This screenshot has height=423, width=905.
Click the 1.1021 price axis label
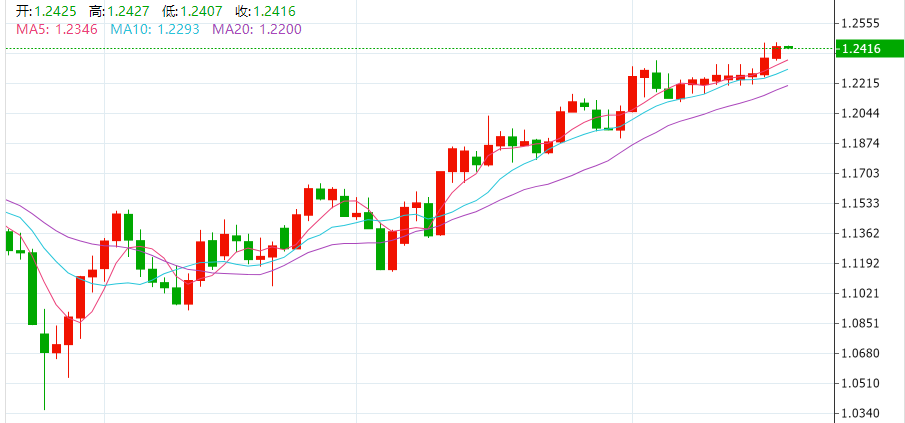[868, 293]
